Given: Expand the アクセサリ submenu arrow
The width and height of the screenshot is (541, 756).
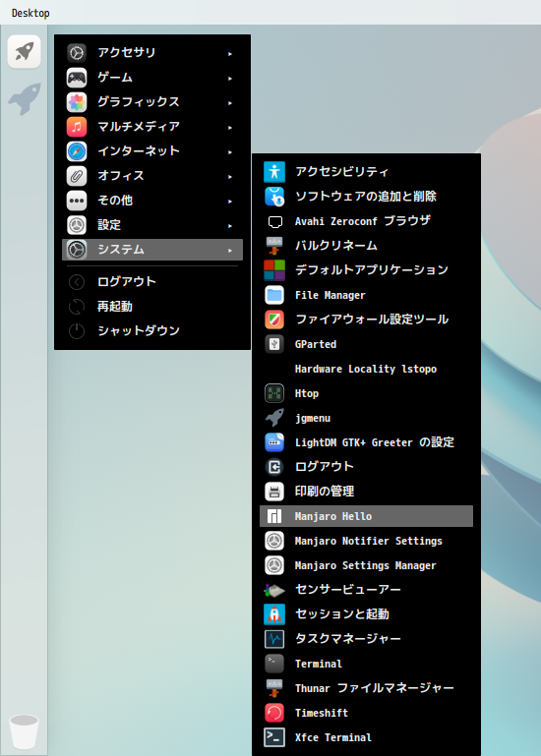Looking at the screenshot, I should coord(230,53).
